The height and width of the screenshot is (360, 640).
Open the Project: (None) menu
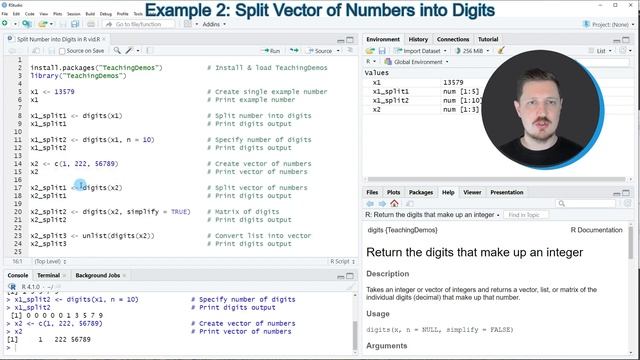pos(609,24)
